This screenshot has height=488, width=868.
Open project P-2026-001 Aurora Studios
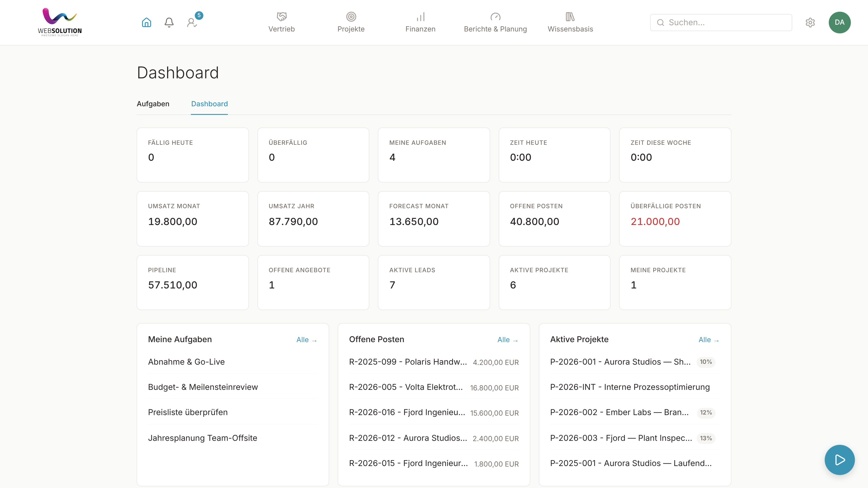[635, 362]
